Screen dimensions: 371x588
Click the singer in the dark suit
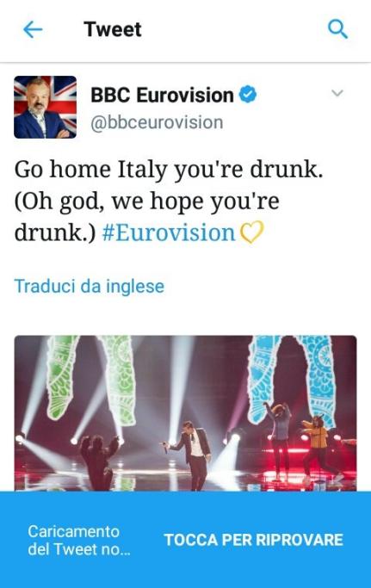[x=191, y=455]
